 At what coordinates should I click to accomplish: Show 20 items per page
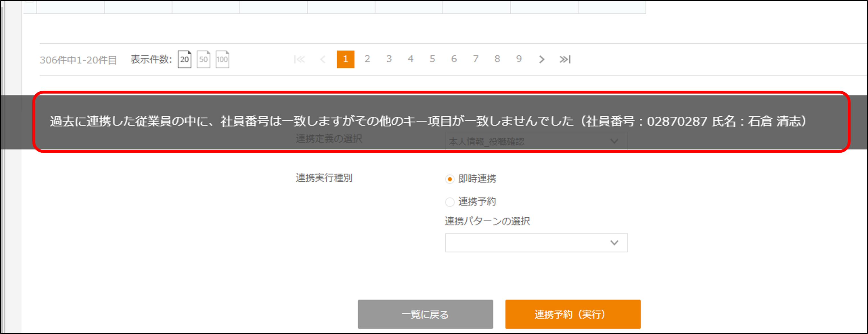[184, 59]
